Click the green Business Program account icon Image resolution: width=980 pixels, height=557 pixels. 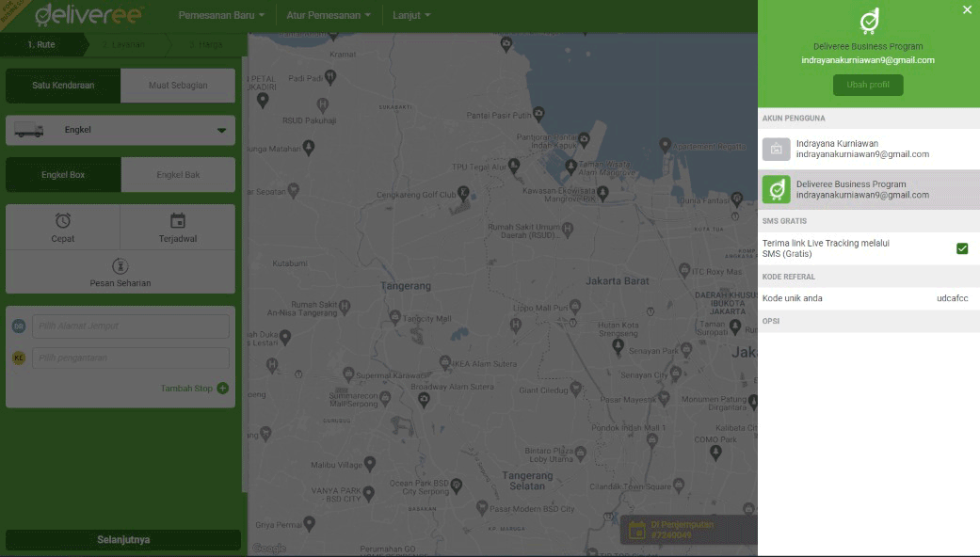point(777,189)
